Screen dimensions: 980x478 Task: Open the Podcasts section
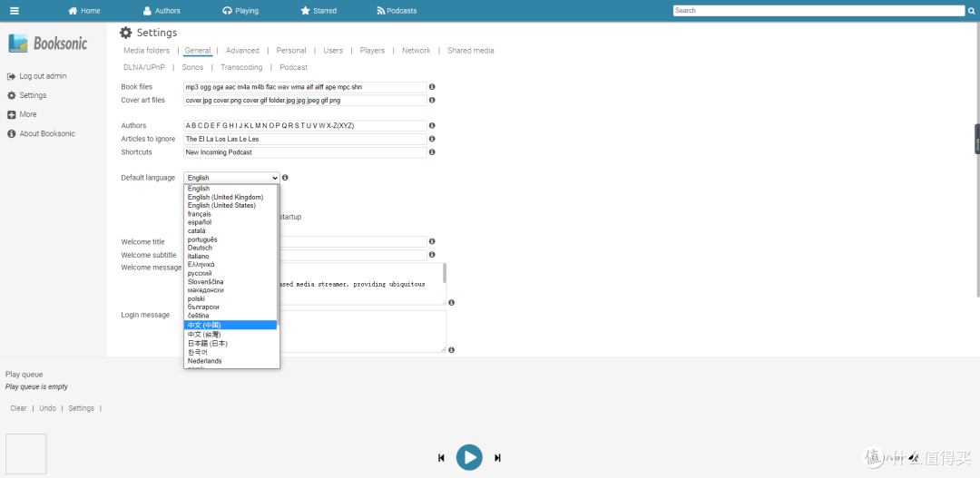click(x=397, y=11)
